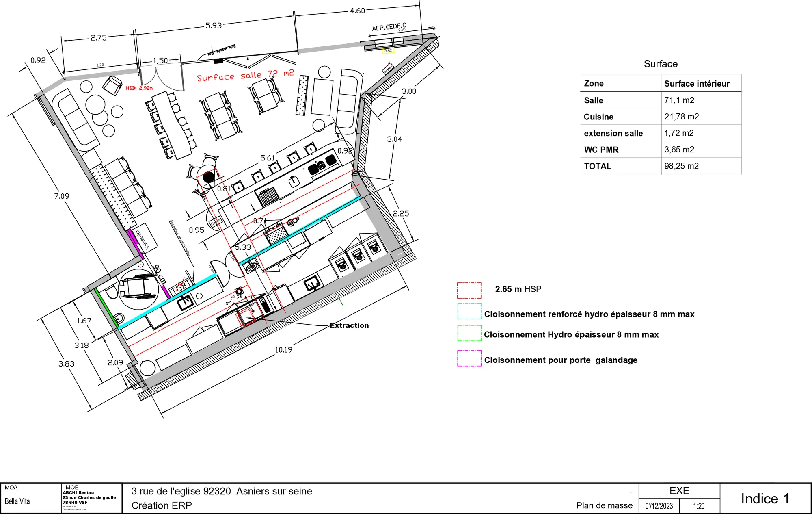Screen dimensions: 812x514
Task: Click the cyan reinforced hydro partition legend box
Action: pyautogui.click(x=469, y=311)
